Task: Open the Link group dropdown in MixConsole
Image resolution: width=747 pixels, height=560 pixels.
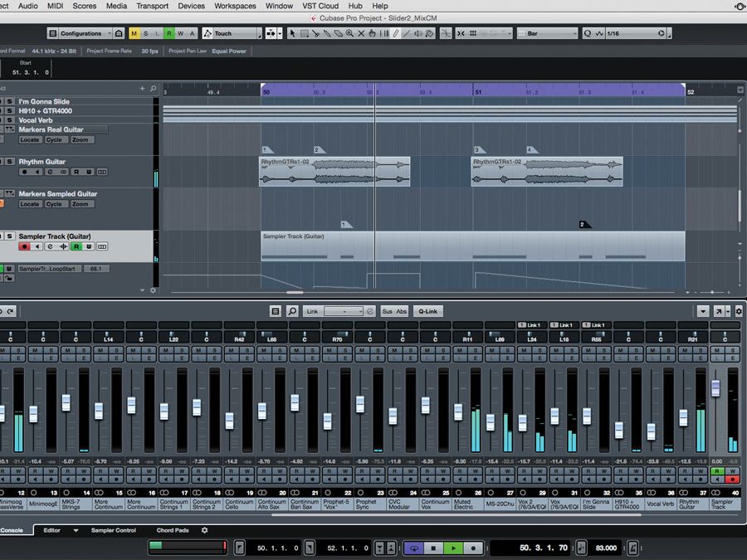Action: click(x=344, y=311)
